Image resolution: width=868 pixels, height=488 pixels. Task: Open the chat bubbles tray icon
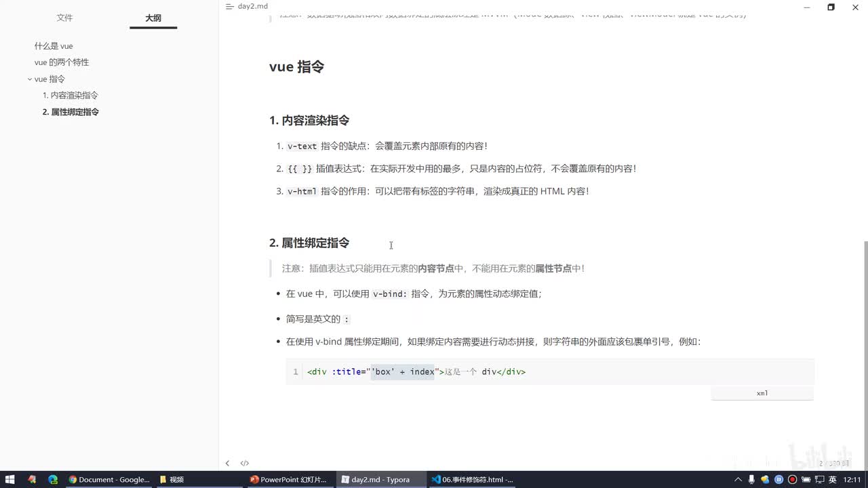766,479
